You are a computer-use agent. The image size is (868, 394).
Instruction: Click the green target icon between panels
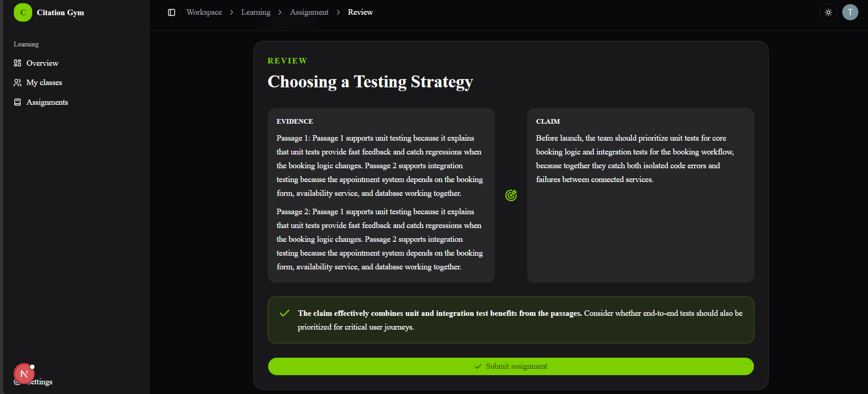pyautogui.click(x=511, y=195)
